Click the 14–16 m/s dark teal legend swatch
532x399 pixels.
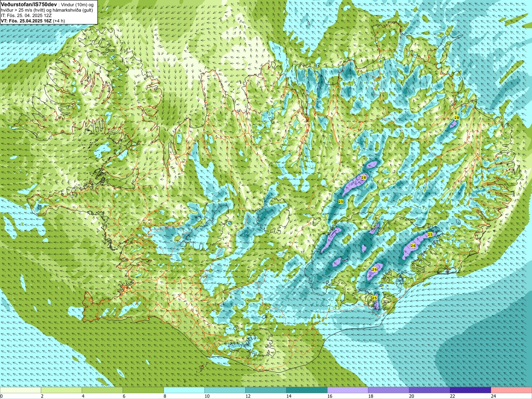307,390
